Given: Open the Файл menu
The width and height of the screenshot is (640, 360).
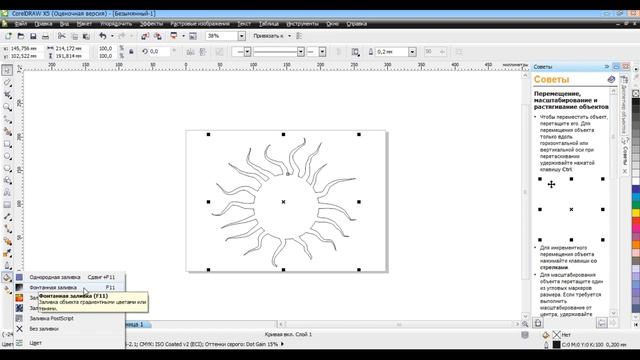Looking at the screenshot, I should tap(20, 24).
